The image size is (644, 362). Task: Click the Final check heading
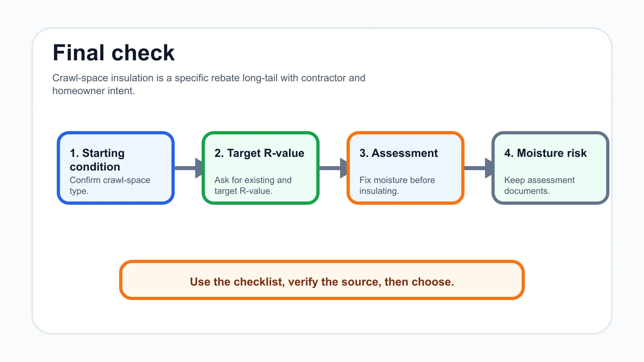(x=114, y=53)
